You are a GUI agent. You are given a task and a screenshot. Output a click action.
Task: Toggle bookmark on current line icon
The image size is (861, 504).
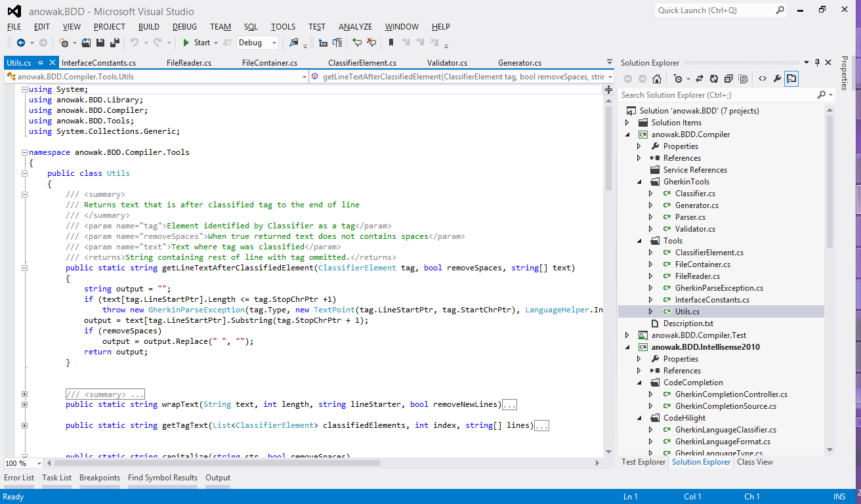[x=391, y=43]
